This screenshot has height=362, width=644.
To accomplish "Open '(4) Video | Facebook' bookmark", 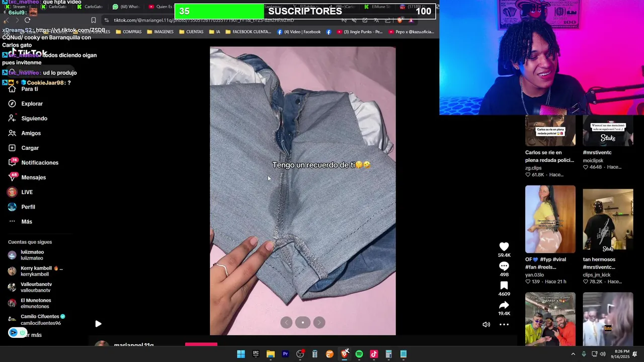I will tap(299, 32).
